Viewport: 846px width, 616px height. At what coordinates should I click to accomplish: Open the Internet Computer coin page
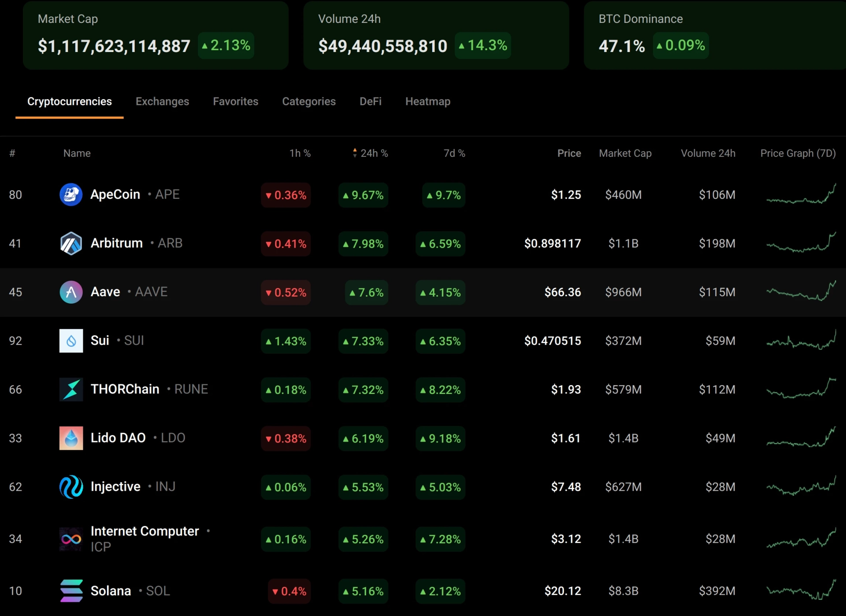pyautogui.click(x=145, y=531)
